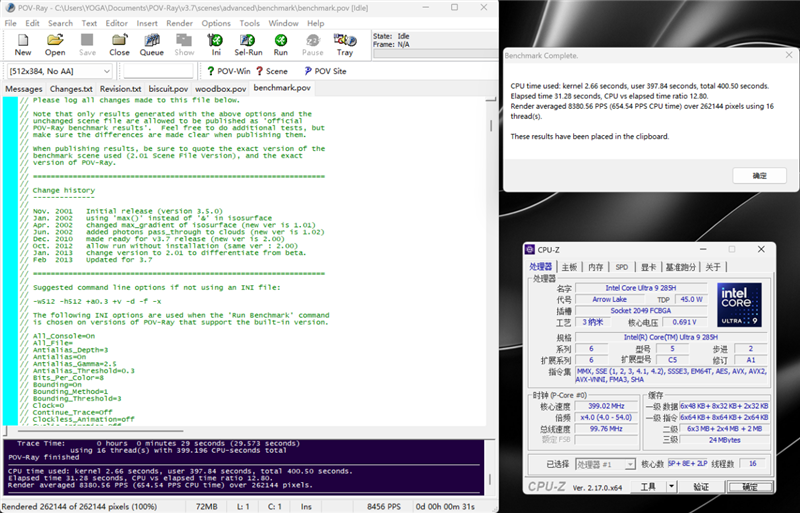Click the 72MB status bar entry

point(207,506)
